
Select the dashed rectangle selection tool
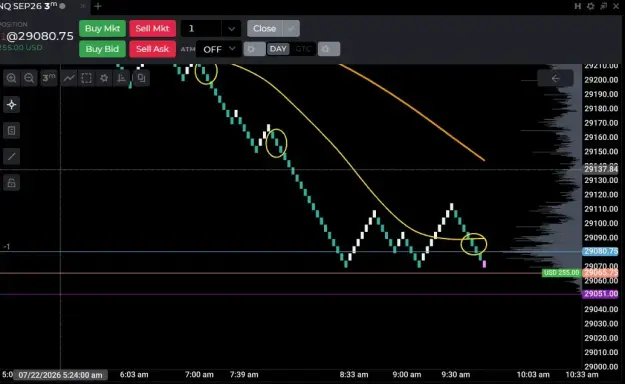[x=86, y=78]
